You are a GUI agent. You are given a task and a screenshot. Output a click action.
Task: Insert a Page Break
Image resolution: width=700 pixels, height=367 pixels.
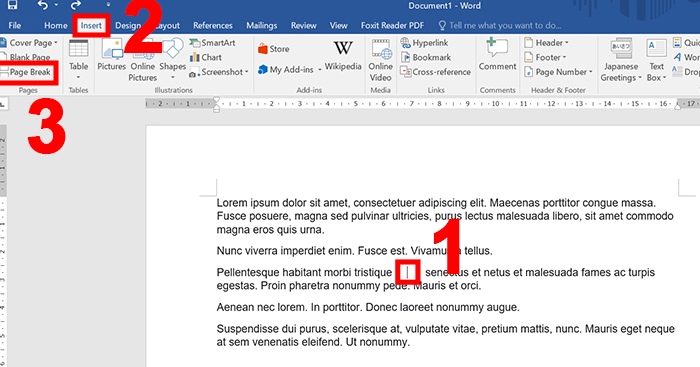26,72
